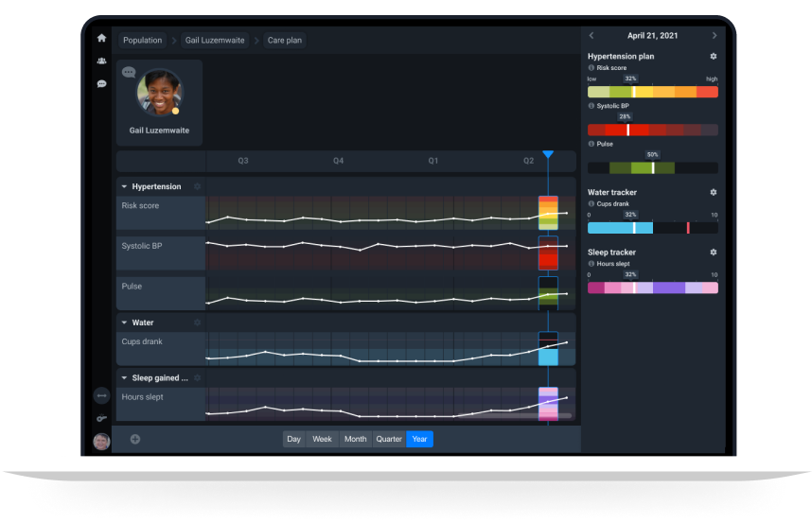The image size is (812, 523).
Task: Show info for Systolic BP in plan panel
Action: tap(591, 106)
